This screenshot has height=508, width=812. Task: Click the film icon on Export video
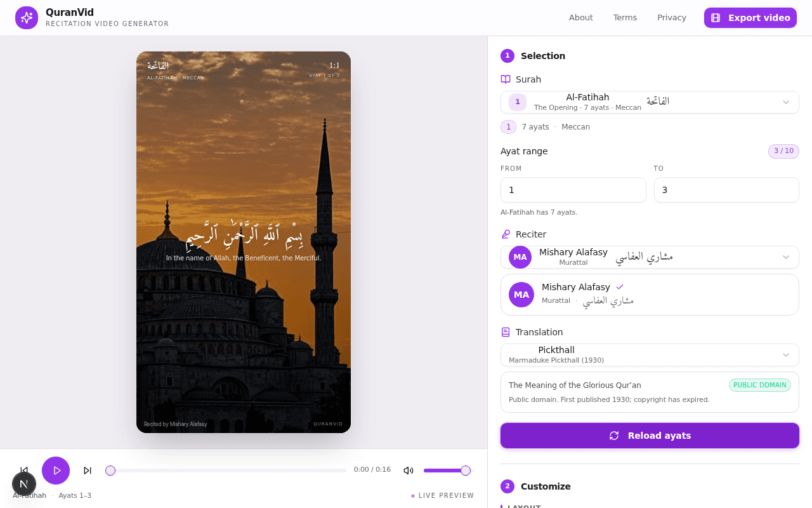pos(716,18)
